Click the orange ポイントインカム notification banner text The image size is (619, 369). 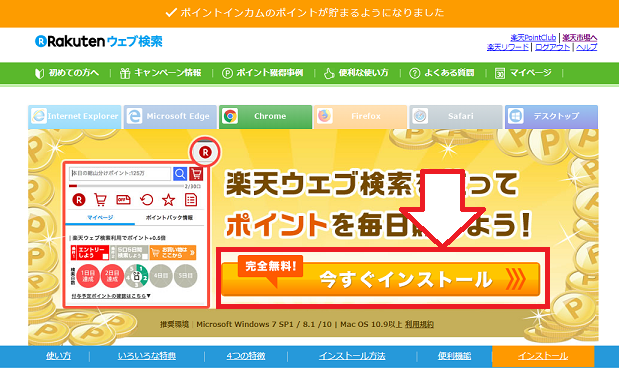point(312,13)
